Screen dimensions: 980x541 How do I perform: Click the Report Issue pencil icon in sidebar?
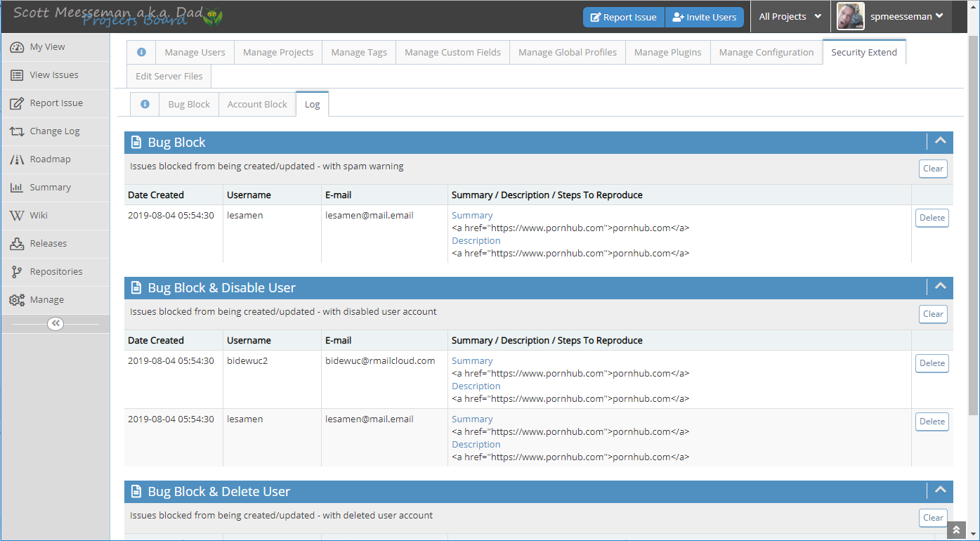click(17, 103)
